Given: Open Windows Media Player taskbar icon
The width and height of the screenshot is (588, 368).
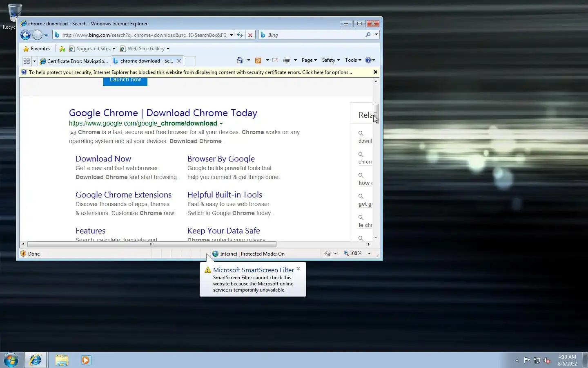Looking at the screenshot, I should point(86,360).
